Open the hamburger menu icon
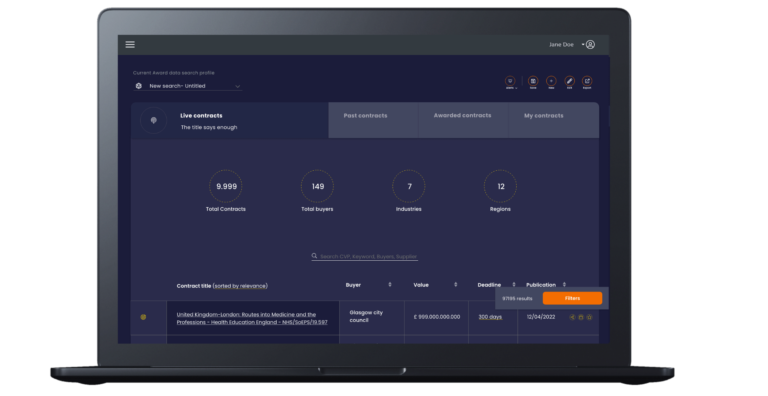768x396 pixels. pos(130,45)
